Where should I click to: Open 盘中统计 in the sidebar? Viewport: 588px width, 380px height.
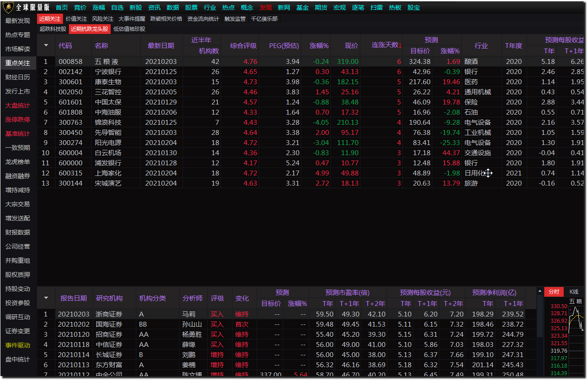(18, 359)
